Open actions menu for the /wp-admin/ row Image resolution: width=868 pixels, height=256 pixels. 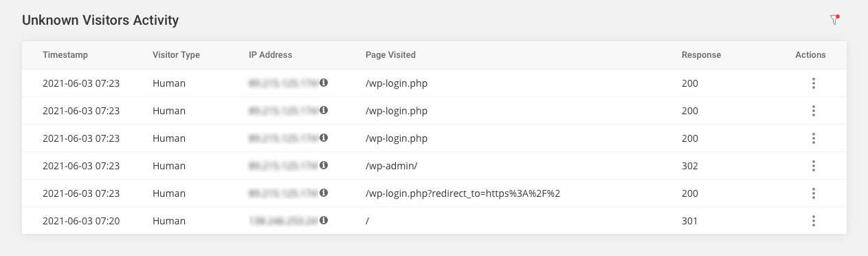tap(813, 166)
